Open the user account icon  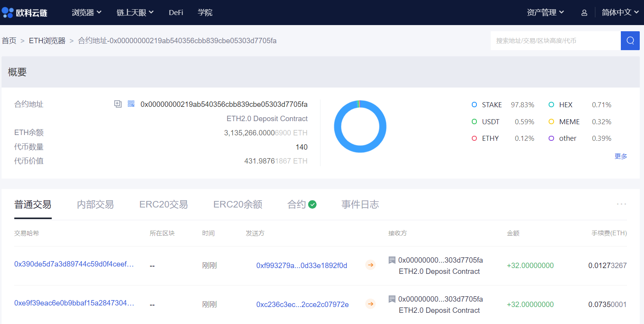click(584, 13)
